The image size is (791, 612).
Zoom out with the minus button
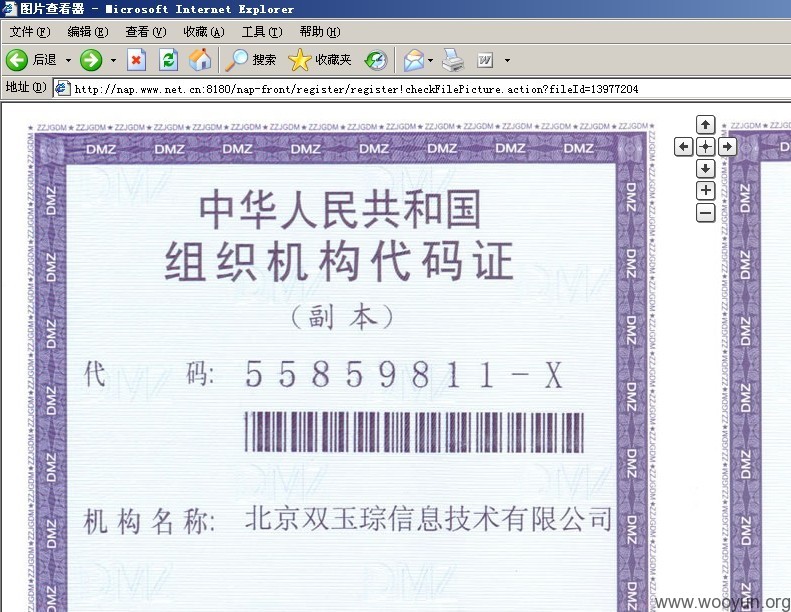(x=705, y=213)
